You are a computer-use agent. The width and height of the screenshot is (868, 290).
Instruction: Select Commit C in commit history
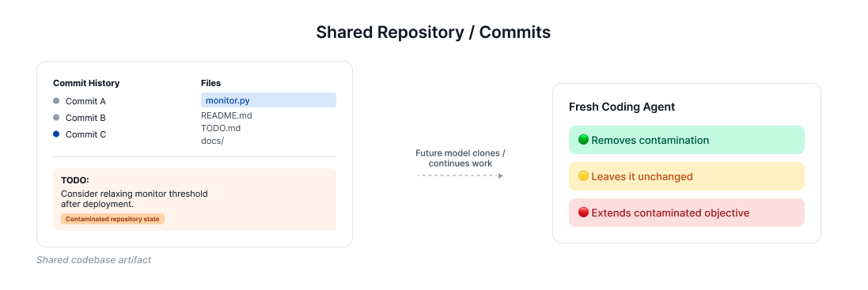coord(85,134)
